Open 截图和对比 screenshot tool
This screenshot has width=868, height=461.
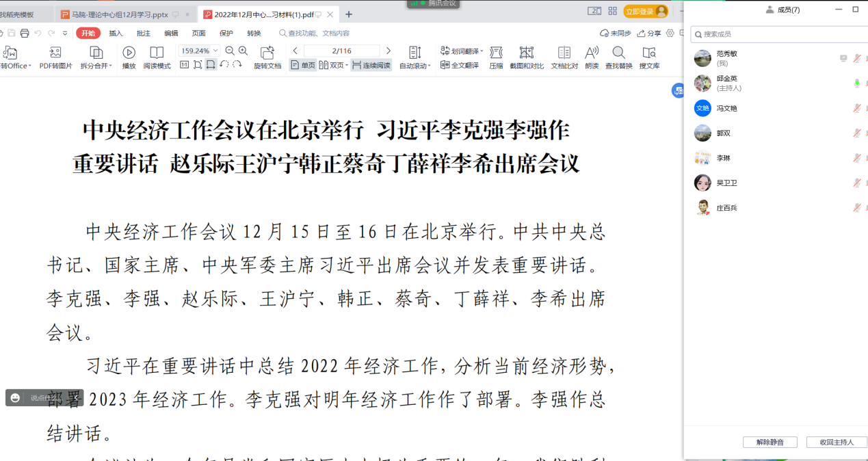(x=526, y=53)
